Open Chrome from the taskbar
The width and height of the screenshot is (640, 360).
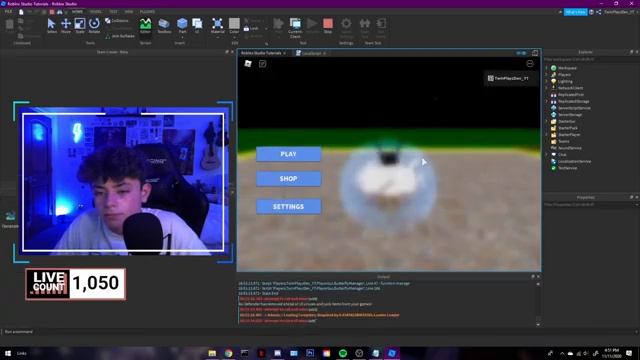(229, 353)
